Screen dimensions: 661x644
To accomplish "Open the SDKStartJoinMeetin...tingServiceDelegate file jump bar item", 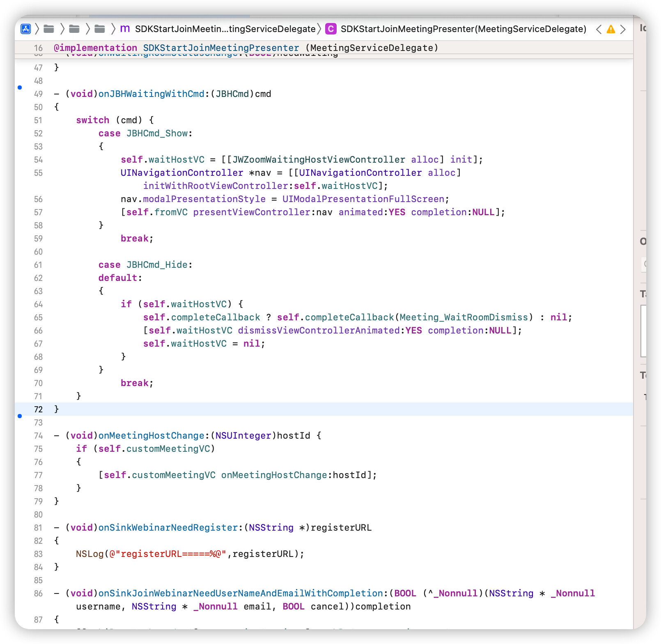I will tap(225, 29).
